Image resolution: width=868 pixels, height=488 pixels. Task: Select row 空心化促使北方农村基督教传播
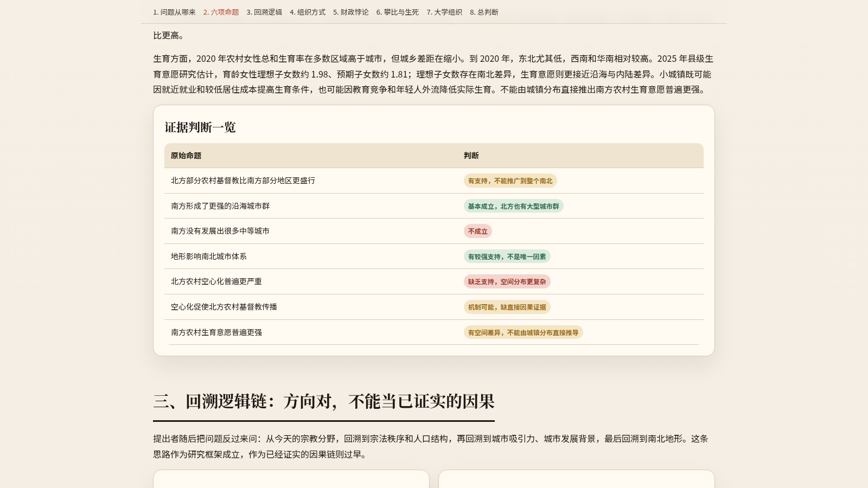tap(434, 307)
